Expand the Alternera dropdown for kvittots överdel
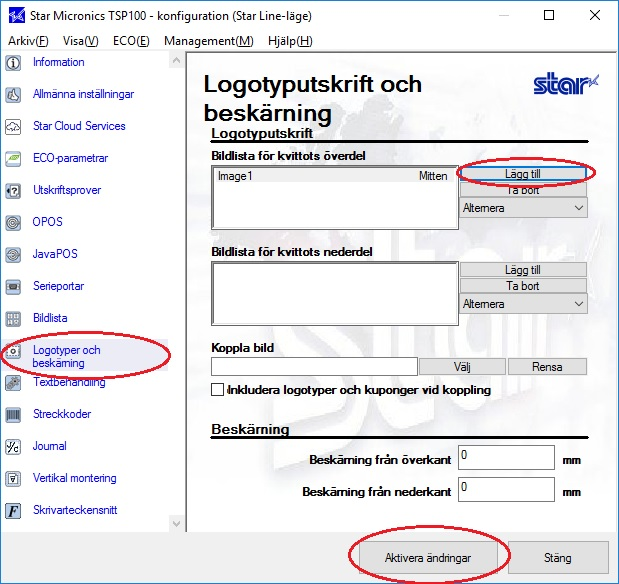 (x=523, y=208)
